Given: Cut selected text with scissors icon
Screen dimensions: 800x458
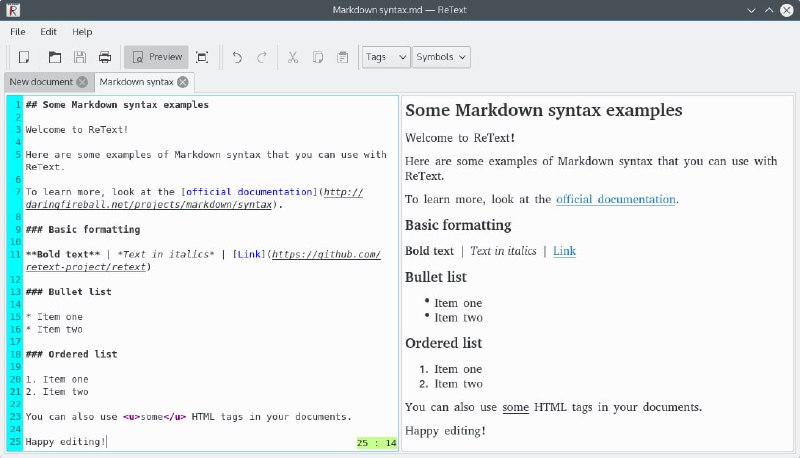Looking at the screenshot, I should [293, 57].
